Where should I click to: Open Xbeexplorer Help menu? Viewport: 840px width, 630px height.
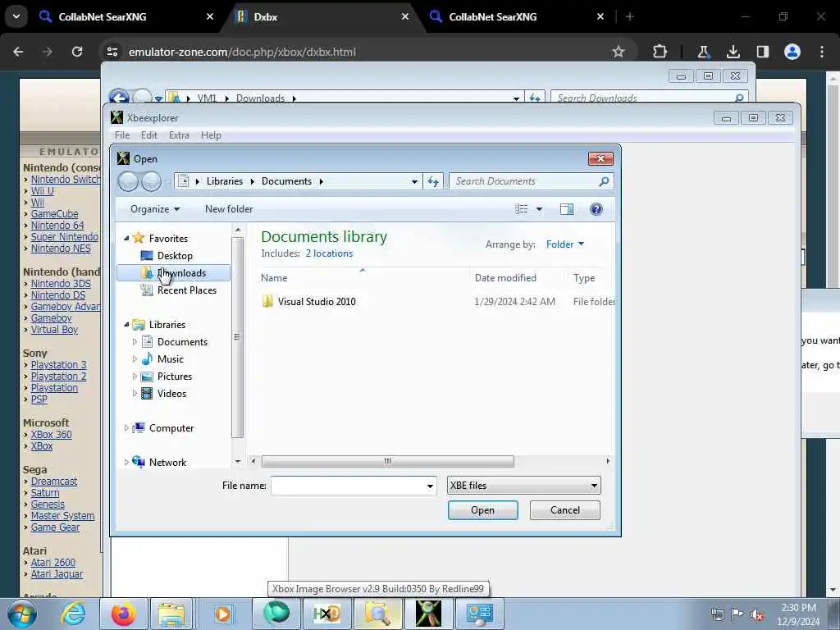click(x=211, y=135)
